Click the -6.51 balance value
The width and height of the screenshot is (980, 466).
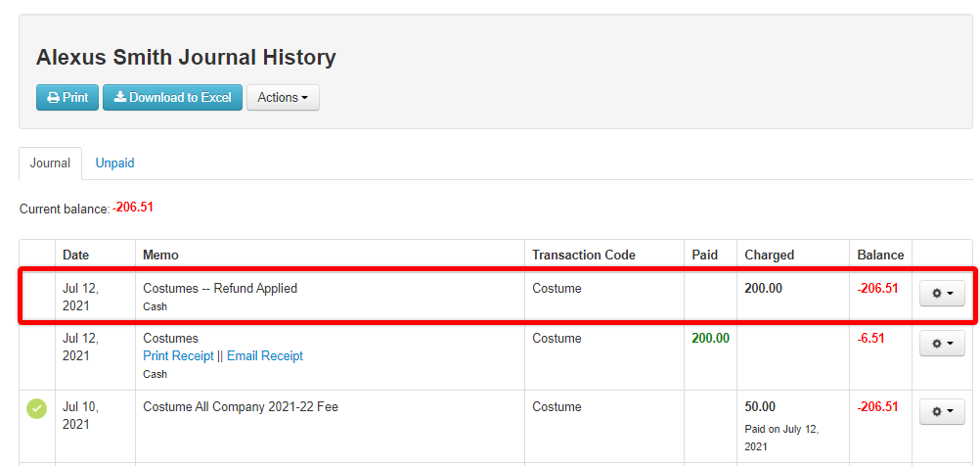[870, 339]
